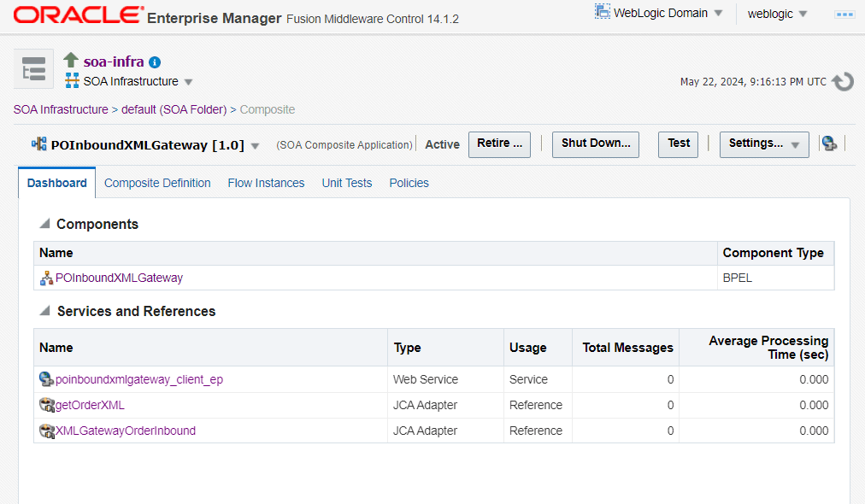865x504 pixels.
Task: Click the getOrderXML adapter icon
Action: (x=46, y=405)
